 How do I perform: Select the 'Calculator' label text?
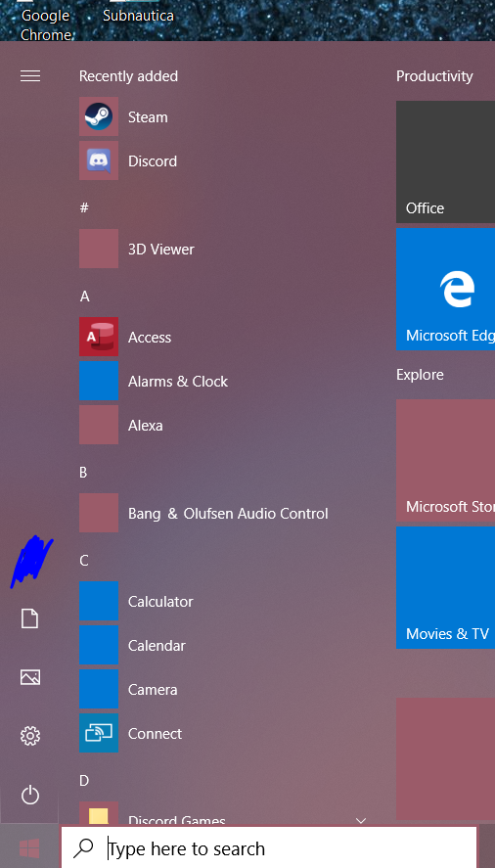(160, 601)
